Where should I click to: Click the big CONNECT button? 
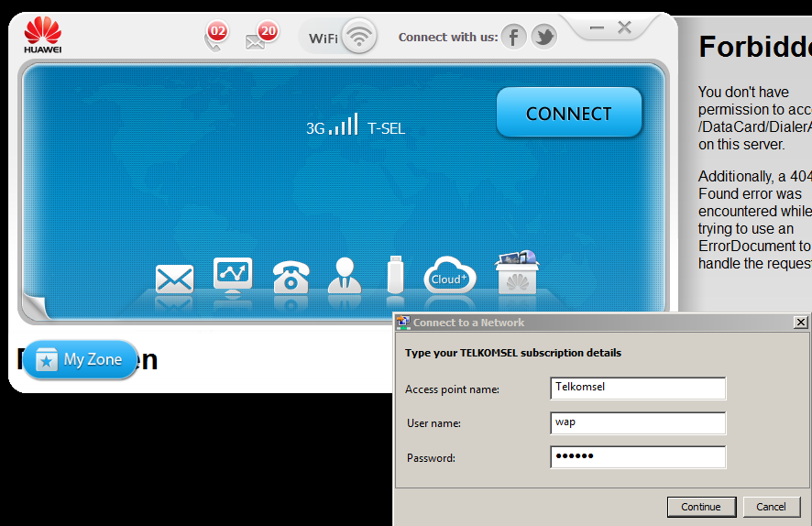tap(568, 113)
